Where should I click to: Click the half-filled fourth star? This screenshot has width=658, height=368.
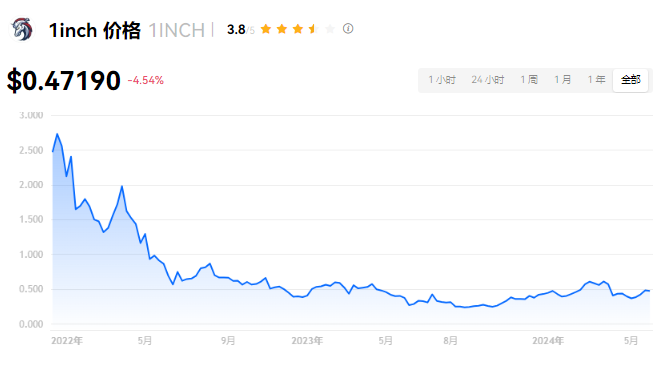click(x=314, y=29)
